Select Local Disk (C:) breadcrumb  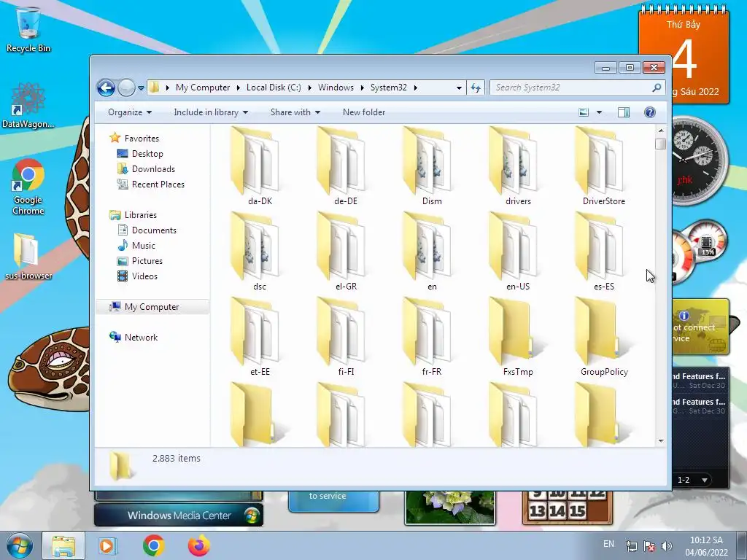coord(274,87)
